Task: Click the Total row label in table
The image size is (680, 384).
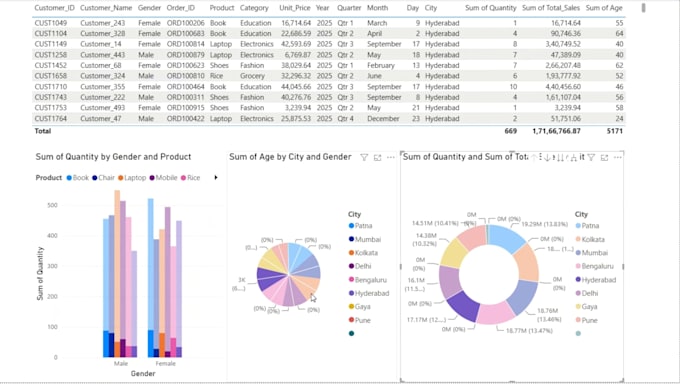Action: [x=42, y=131]
